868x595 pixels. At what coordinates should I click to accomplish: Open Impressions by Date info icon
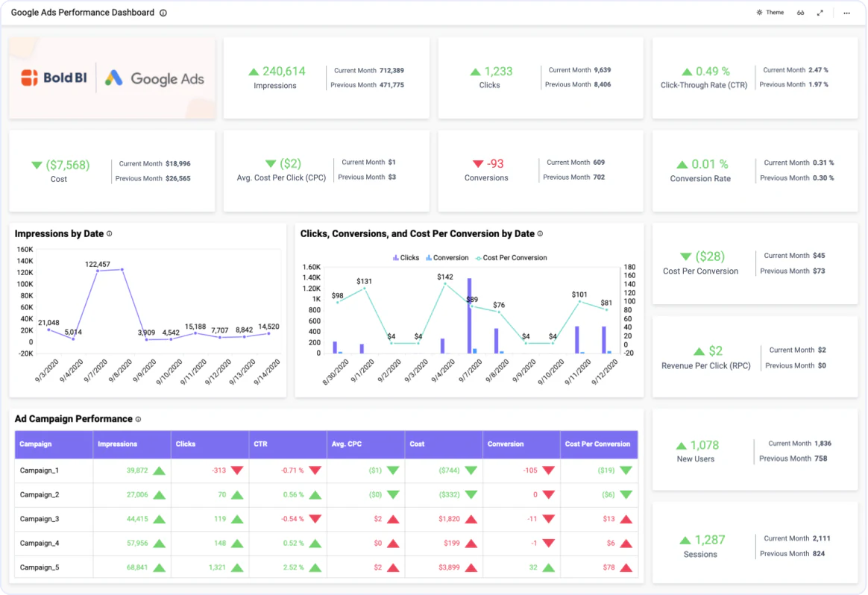pyautogui.click(x=109, y=233)
